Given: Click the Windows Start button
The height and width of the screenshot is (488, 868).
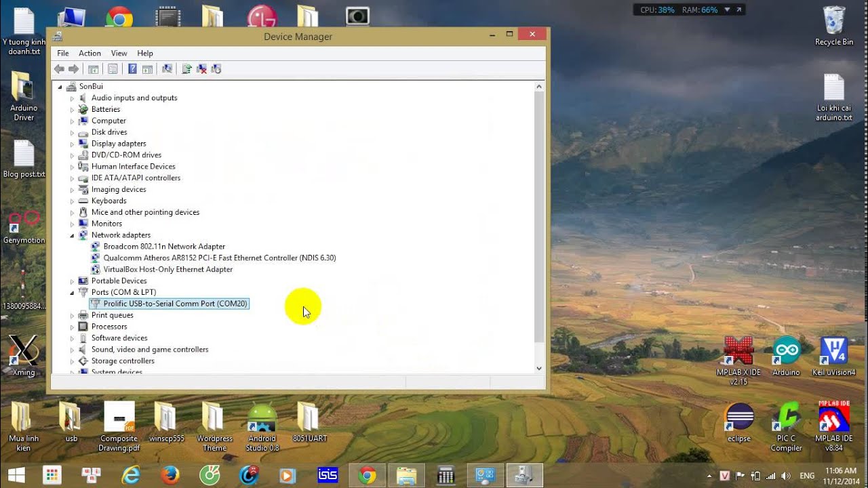Looking at the screenshot, I should [x=16, y=476].
